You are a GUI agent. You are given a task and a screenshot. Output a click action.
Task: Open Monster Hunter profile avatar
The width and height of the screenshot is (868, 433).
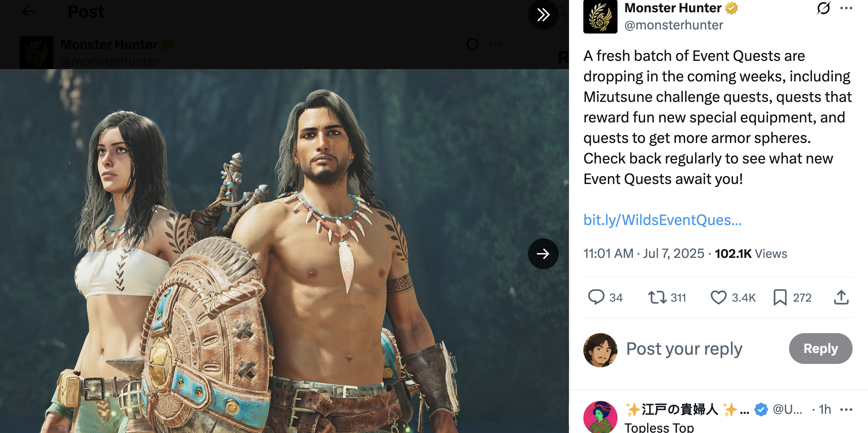click(600, 16)
